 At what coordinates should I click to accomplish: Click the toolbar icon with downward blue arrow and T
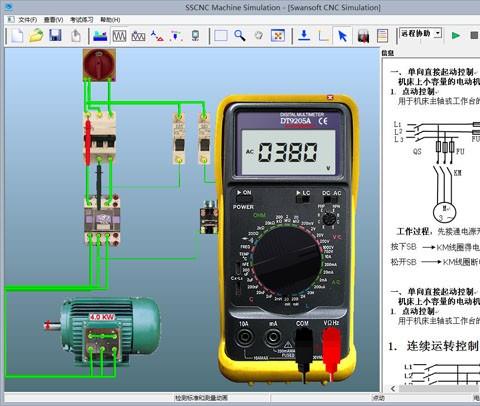[176, 36]
